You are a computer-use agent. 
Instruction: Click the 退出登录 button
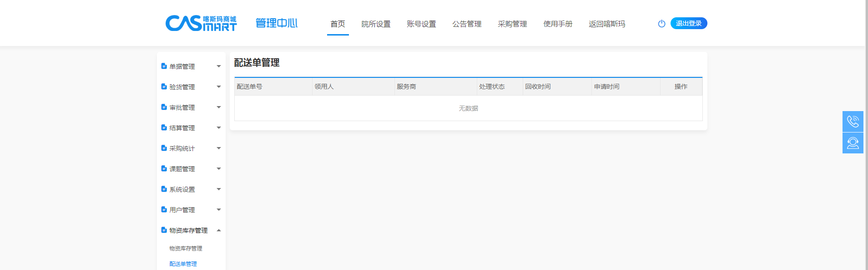(x=688, y=23)
